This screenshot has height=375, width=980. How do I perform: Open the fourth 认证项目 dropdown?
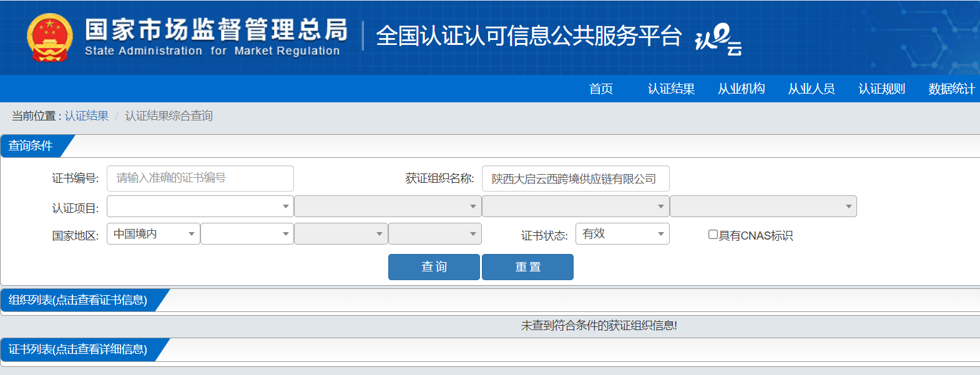[763, 206]
